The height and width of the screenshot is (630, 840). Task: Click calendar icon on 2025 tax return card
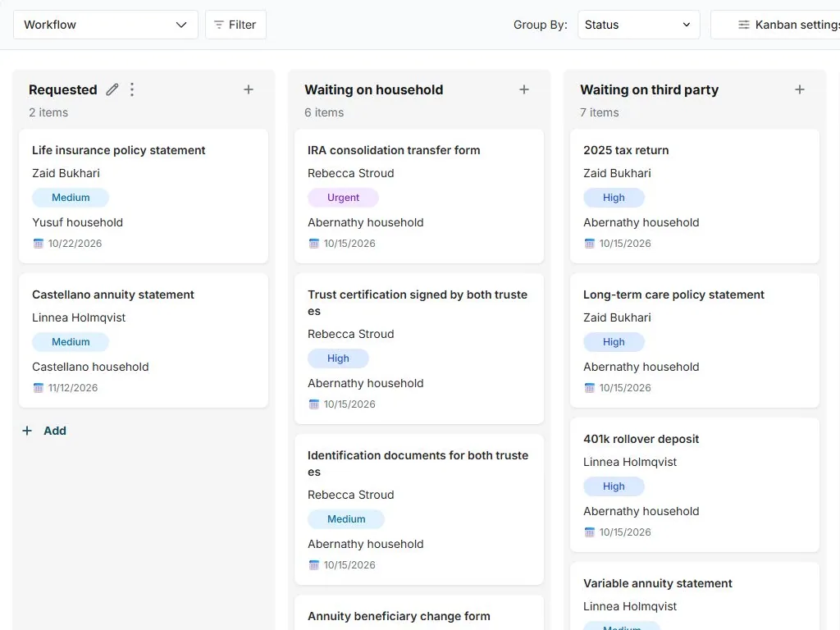pos(589,243)
